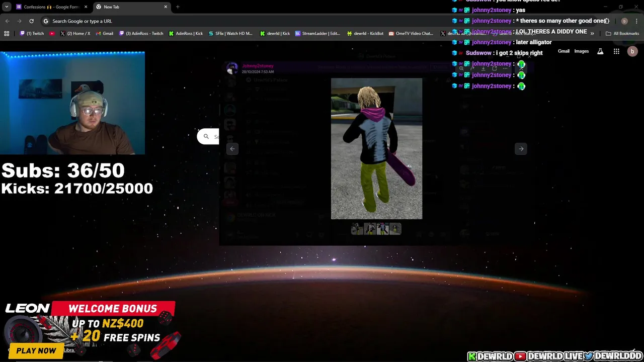The width and height of the screenshot is (644, 362).
Task: Open the Gmail bookmark in bookmarks bar
Action: (x=104, y=34)
